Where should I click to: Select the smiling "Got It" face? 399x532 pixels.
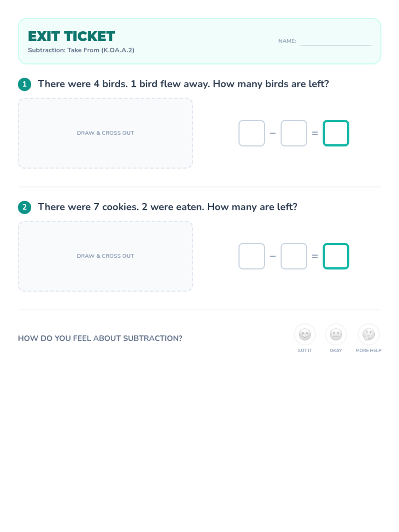coord(305,334)
